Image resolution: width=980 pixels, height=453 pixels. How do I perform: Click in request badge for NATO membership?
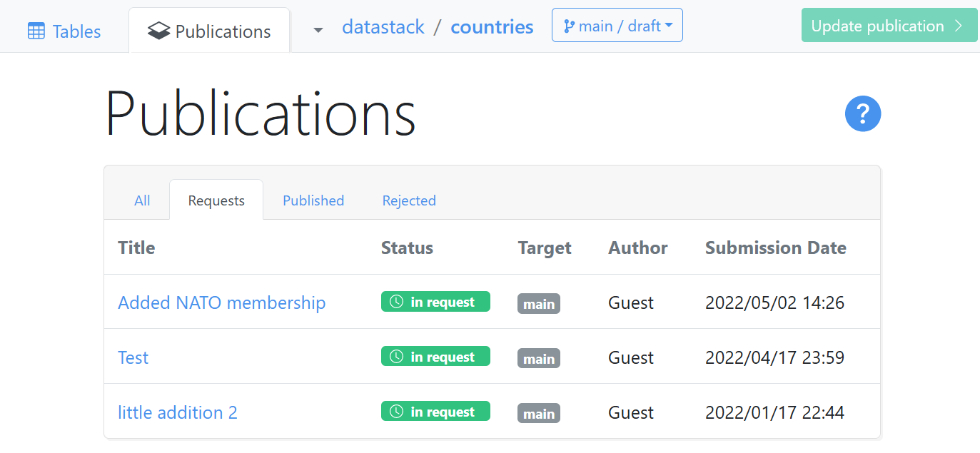(x=435, y=302)
